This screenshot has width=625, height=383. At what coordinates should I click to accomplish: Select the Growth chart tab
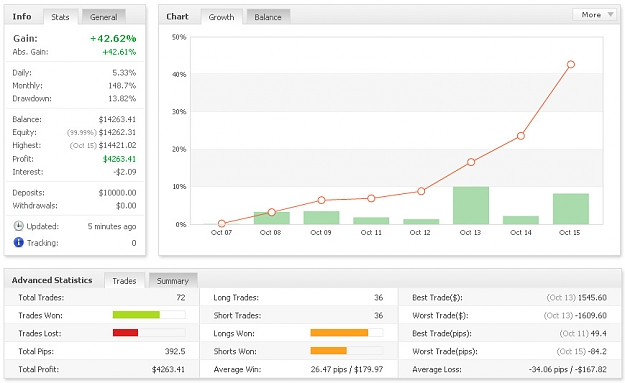(221, 17)
